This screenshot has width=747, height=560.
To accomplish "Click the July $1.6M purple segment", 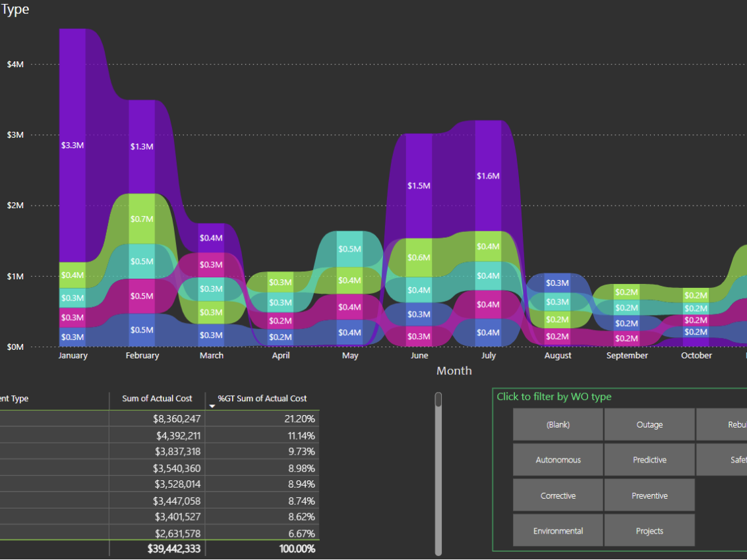I will point(488,176).
